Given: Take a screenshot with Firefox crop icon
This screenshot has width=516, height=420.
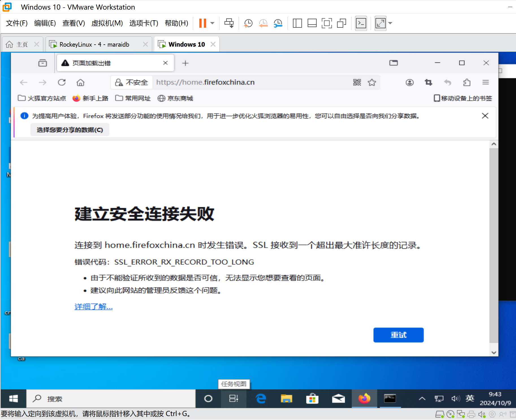Looking at the screenshot, I should pyautogui.click(x=428, y=82).
